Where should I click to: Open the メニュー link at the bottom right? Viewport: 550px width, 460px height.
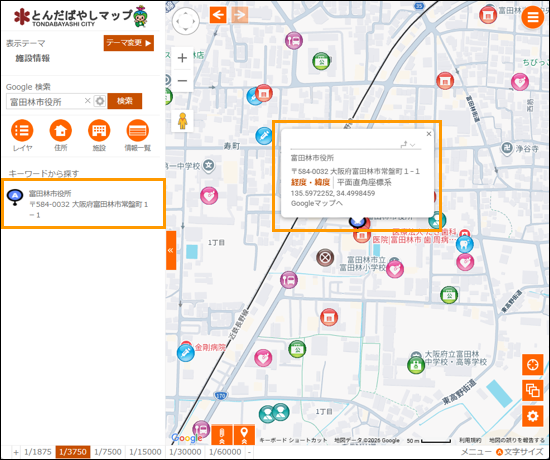tap(476, 452)
